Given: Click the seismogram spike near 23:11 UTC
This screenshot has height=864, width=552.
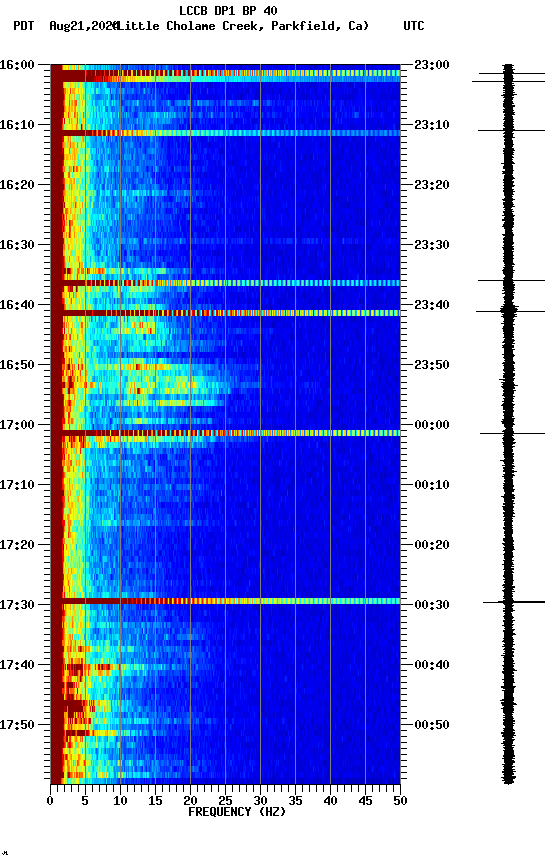Looking at the screenshot, I should 511,131.
